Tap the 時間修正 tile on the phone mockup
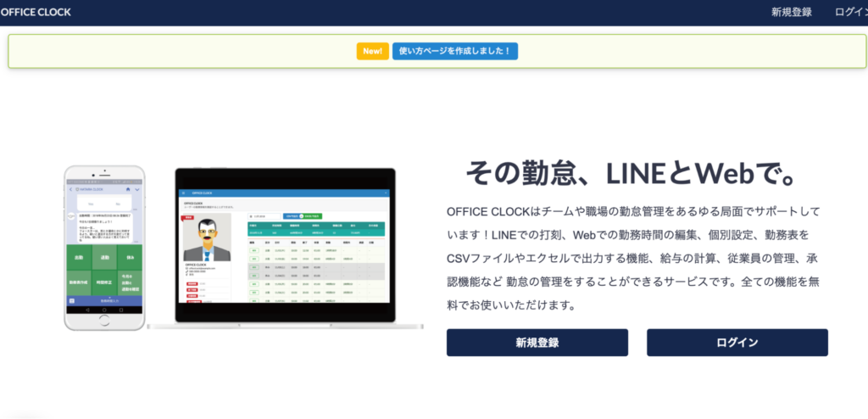Image resolution: width=868 pixels, height=419 pixels. coord(106,283)
